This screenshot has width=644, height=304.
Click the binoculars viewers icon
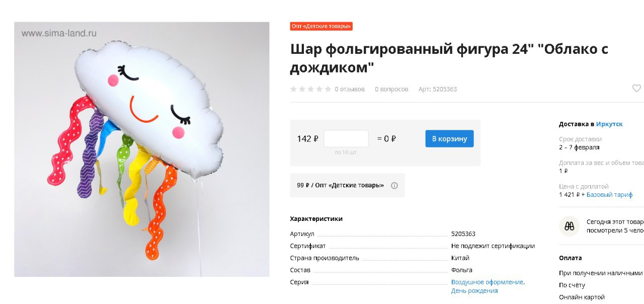tap(570, 226)
